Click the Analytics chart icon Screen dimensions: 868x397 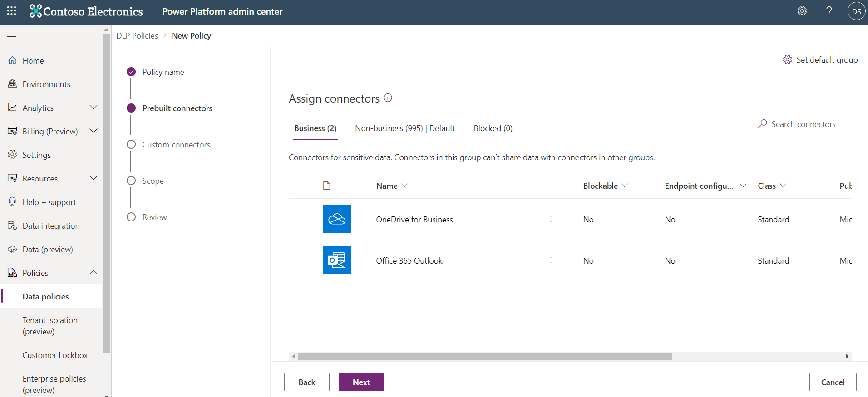pos(12,108)
